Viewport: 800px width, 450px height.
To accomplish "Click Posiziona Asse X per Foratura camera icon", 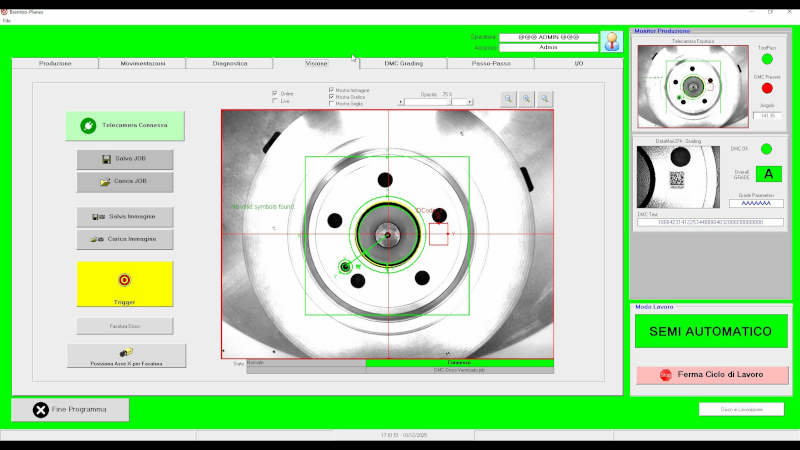I will tap(126, 352).
